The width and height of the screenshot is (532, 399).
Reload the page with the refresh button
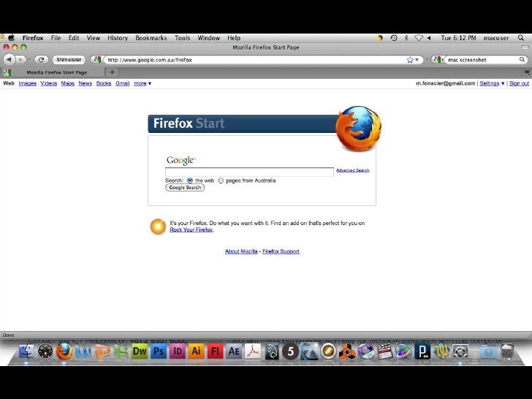(41, 60)
